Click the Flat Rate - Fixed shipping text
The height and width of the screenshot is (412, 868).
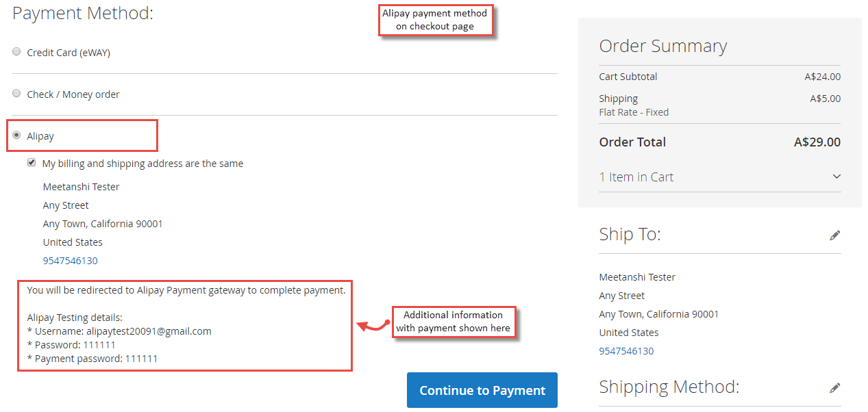pyautogui.click(x=634, y=112)
